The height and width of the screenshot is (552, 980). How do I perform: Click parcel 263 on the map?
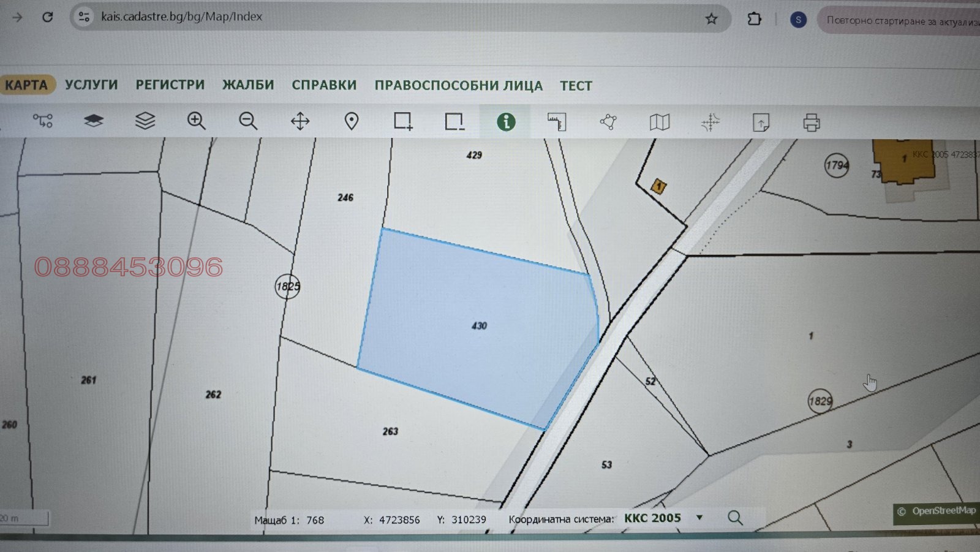(x=390, y=431)
